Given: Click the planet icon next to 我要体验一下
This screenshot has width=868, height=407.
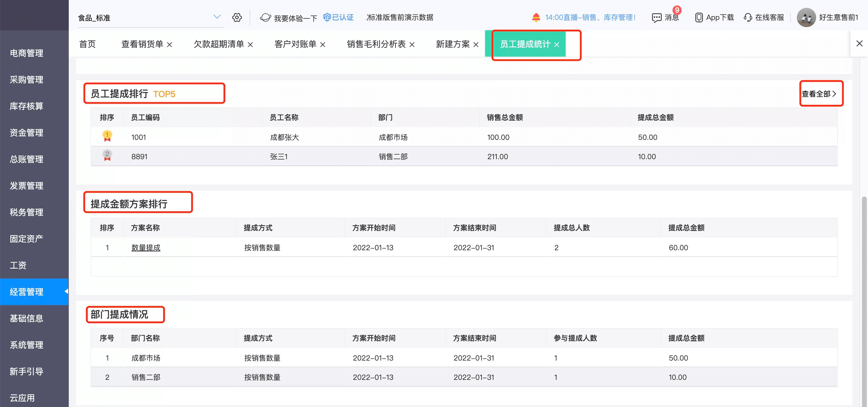Looking at the screenshot, I should tap(265, 17).
